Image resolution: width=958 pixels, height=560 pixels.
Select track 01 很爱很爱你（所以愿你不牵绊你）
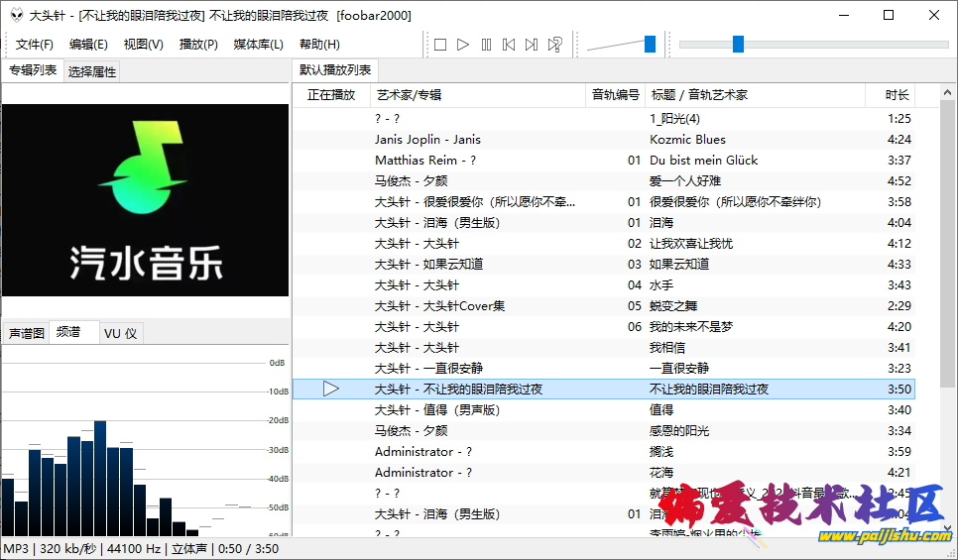pyautogui.click(x=604, y=201)
